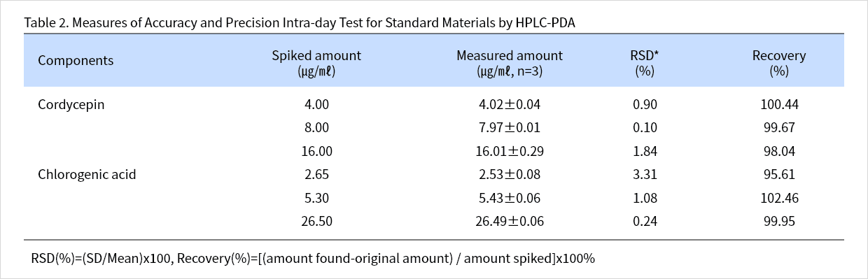
Task: Click the 4.00 spiked amount cell
Action: [316, 104]
